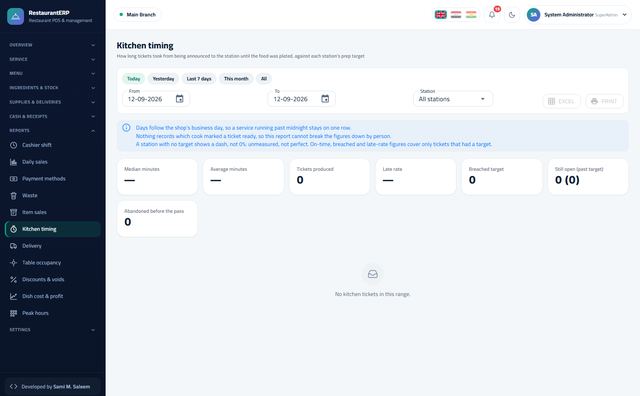
Task: Expand the Overview sidebar section
Action: [x=52, y=45]
